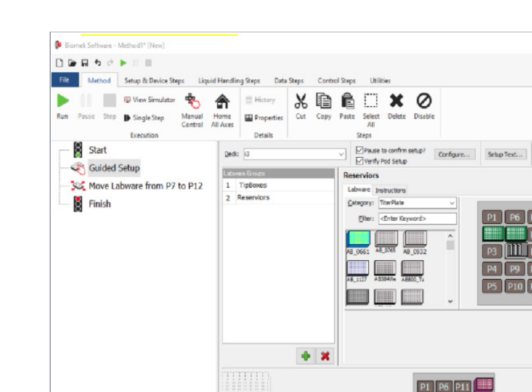This screenshot has height=392, width=532.
Task: Open Liquid Handling Steps tab
Action: pyautogui.click(x=229, y=81)
